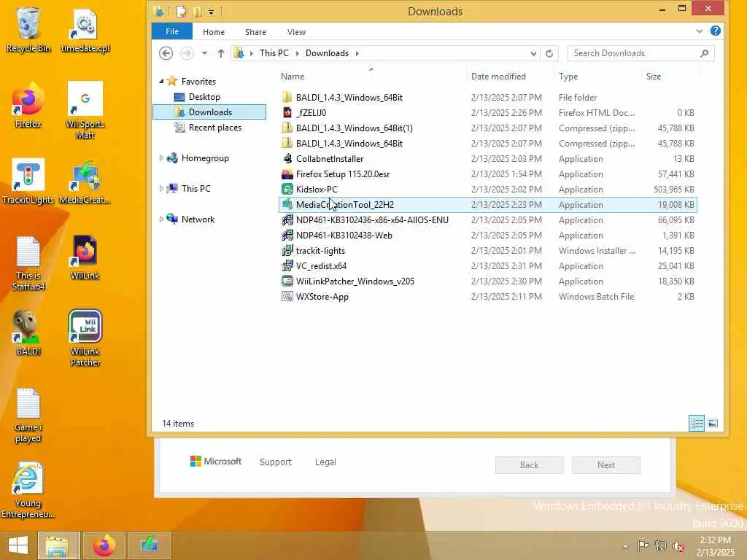Switch to Details view layout icon
This screenshot has width=747, height=560.
[697, 423]
